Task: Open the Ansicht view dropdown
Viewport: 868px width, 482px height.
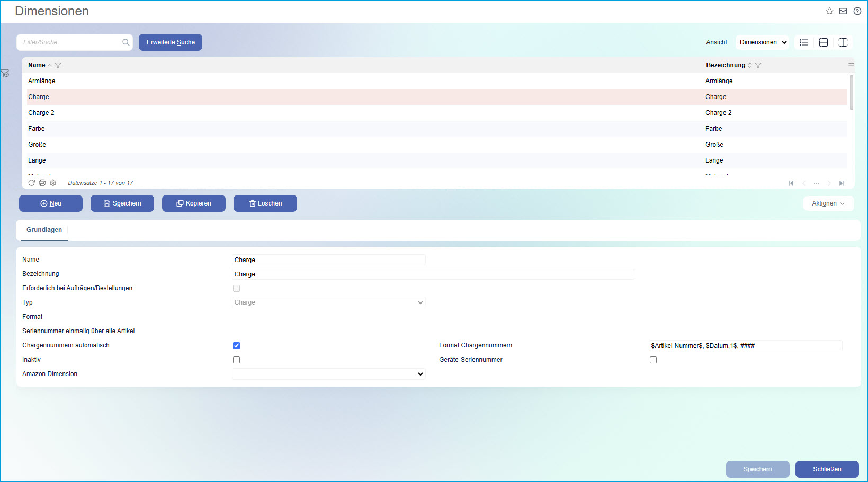Action: pyautogui.click(x=763, y=42)
